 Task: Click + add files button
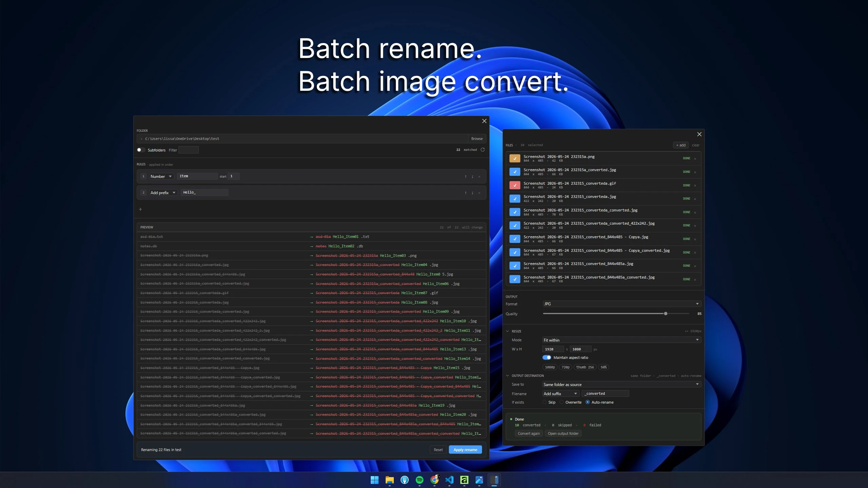tap(681, 145)
